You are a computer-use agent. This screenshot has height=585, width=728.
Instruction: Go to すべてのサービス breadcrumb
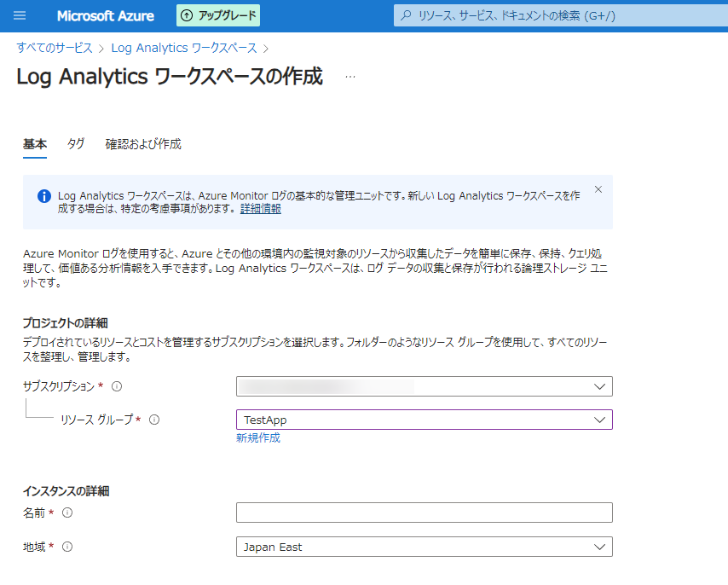click(x=55, y=48)
